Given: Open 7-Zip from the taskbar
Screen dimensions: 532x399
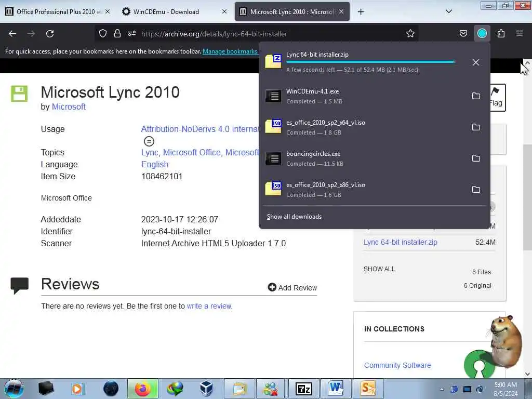Looking at the screenshot, I should coord(303,389).
